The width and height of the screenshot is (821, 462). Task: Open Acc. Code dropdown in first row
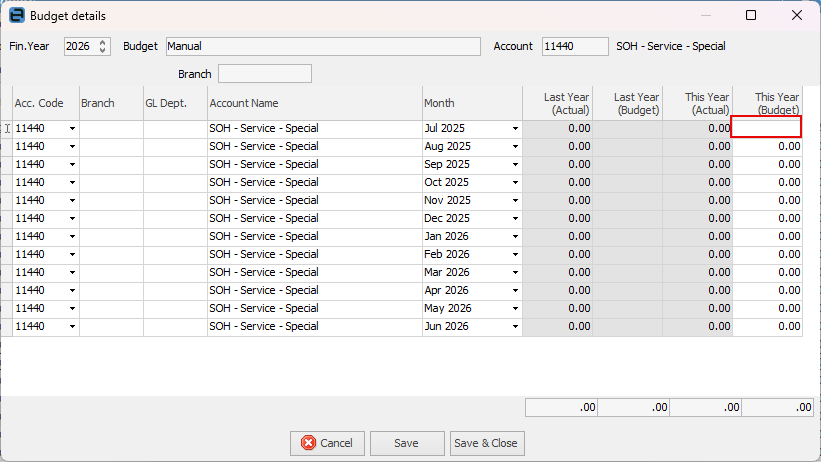pyautogui.click(x=72, y=129)
